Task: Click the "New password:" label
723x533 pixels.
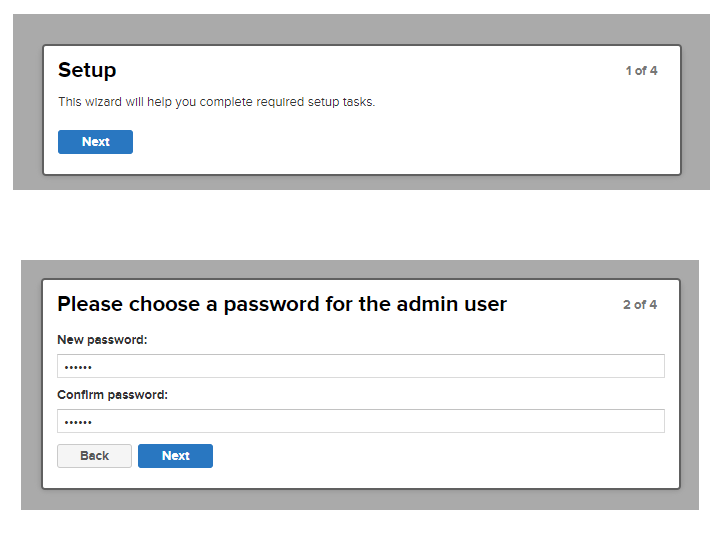Action: [102, 340]
